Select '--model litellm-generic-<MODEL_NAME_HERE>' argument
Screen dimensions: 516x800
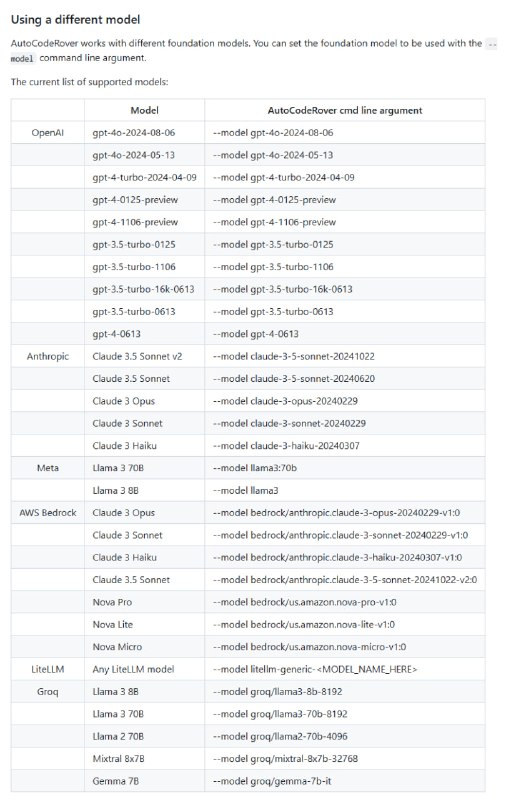coord(315,669)
